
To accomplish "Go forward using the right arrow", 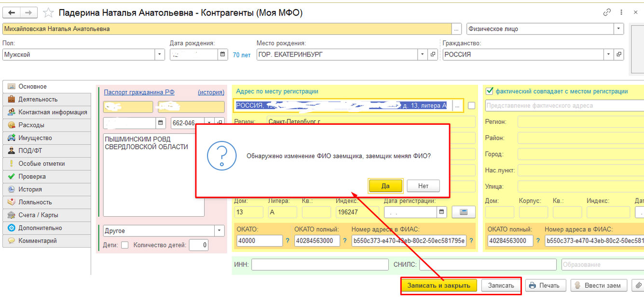I will [29, 13].
